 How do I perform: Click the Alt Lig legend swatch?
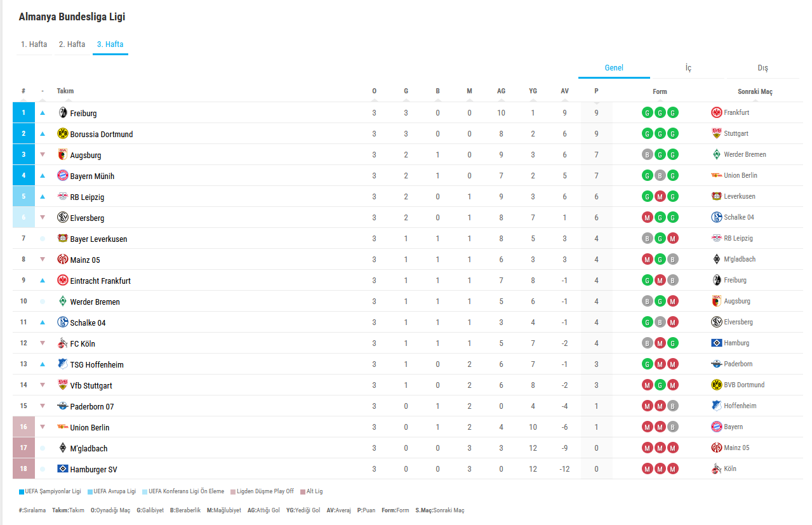[x=303, y=491]
